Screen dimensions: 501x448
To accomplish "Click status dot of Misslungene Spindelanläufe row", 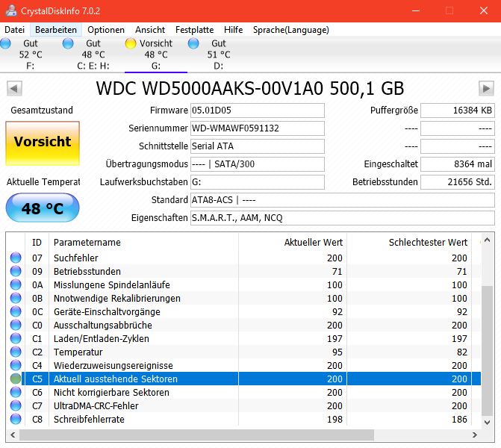I will tap(16, 284).
